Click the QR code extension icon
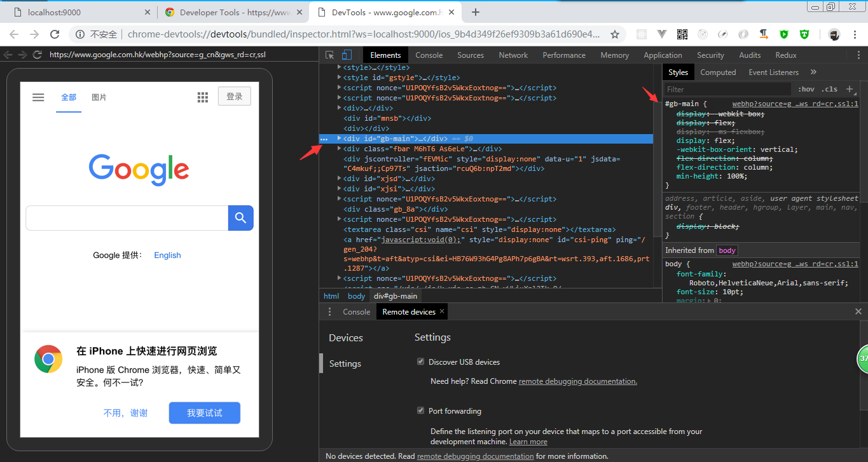Viewport: 868px width, 462px height. (x=682, y=34)
